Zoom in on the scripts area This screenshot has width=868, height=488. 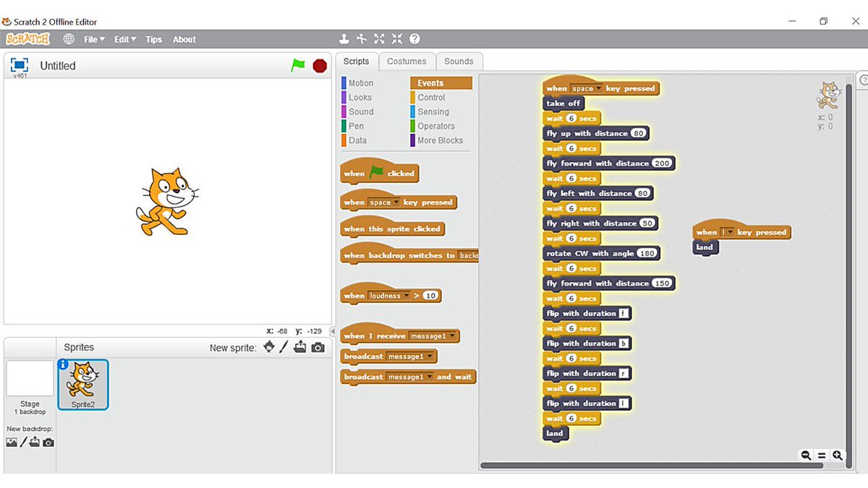(x=837, y=455)
